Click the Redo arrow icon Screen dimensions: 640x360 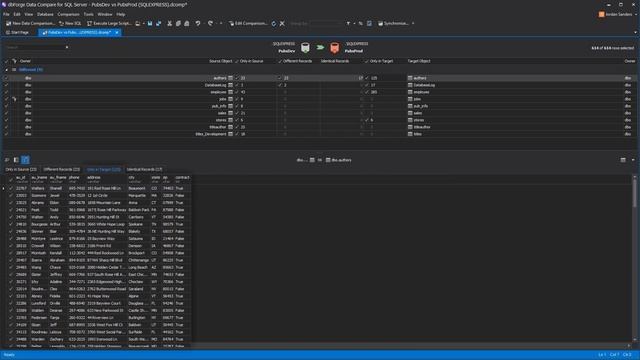pyautogui.click(x=210, y=24)
